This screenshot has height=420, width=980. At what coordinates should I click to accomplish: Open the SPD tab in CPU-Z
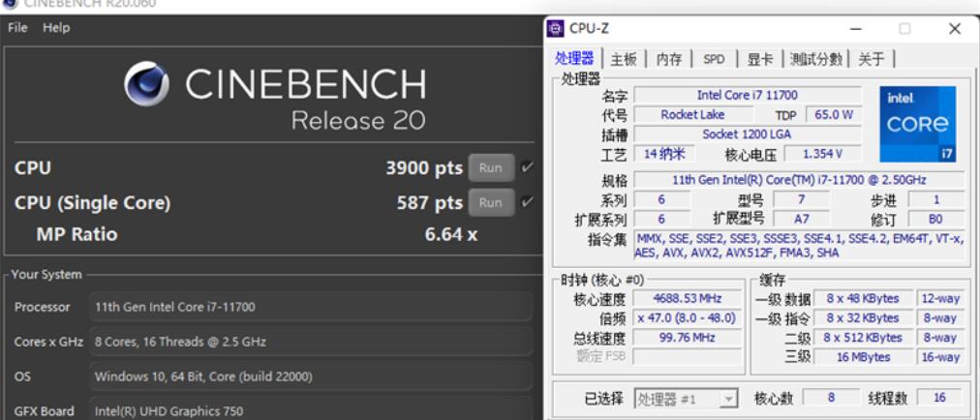coord(714,59)
